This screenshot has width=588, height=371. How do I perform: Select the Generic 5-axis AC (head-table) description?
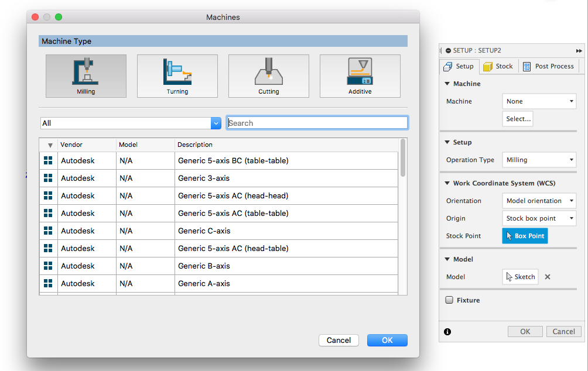(x=233, y=248)
